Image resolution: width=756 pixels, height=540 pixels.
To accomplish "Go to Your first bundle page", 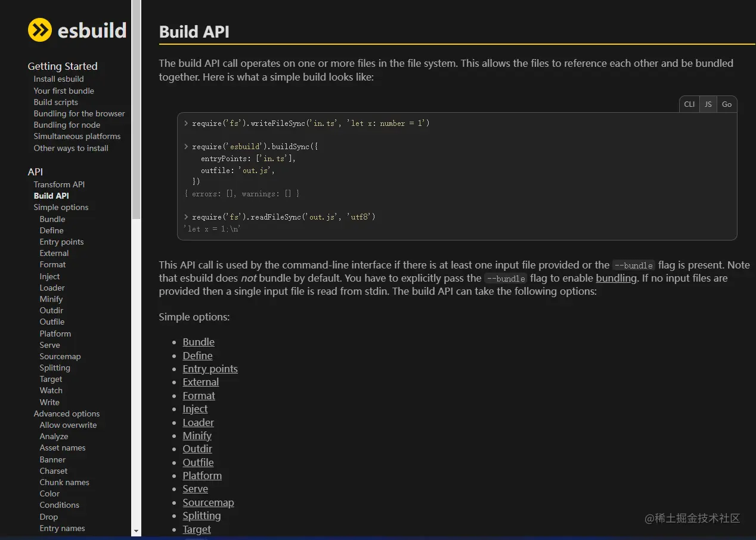I will pos(64,91).
